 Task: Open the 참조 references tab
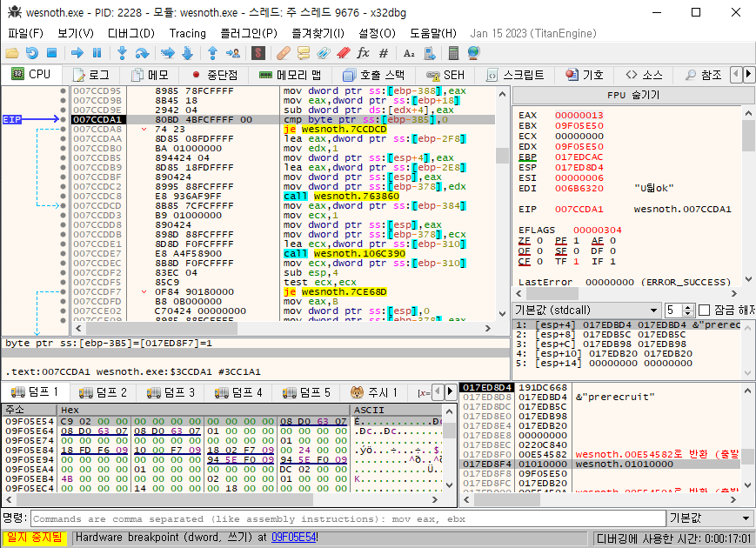704,75
